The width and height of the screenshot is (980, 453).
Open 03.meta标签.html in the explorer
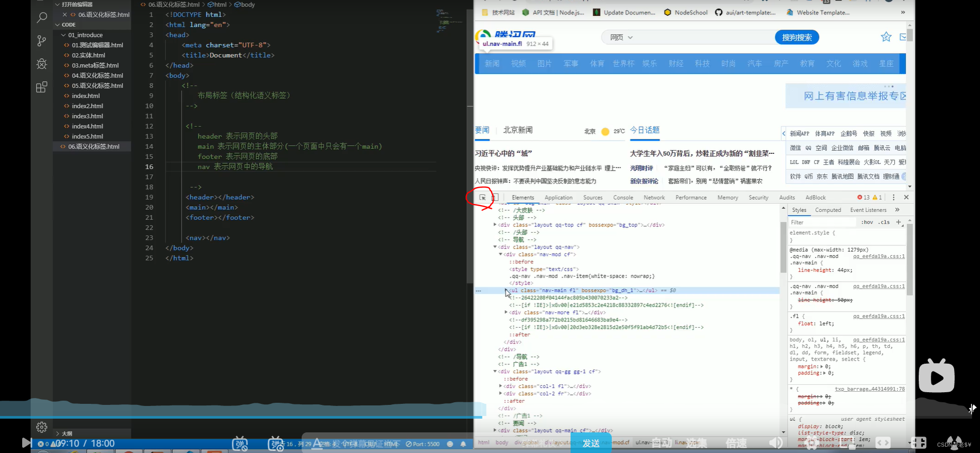[95, 65]
